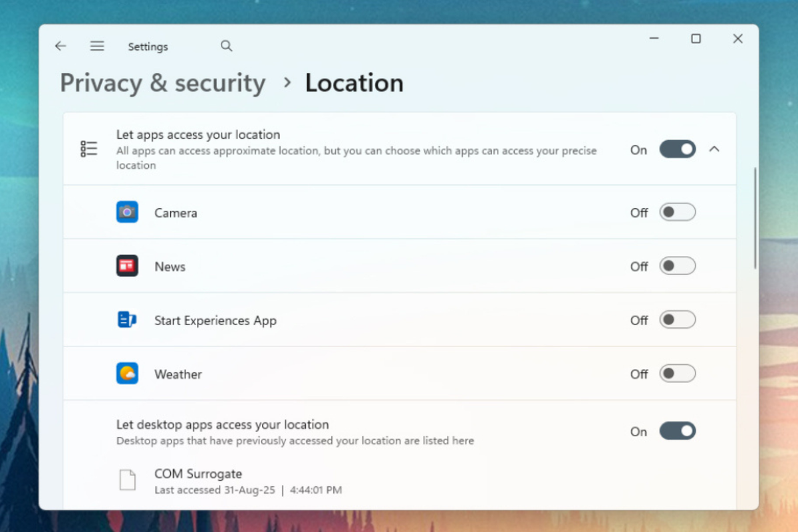Enable location access for Weather
The image size is (798, 532).
677,374
